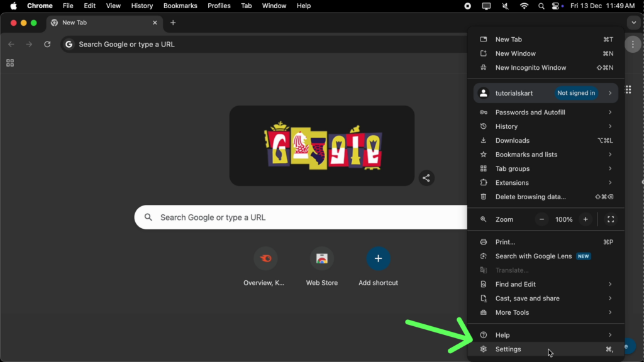
Task: Choose Search with Google Lens
Action: tap(546, 256)
